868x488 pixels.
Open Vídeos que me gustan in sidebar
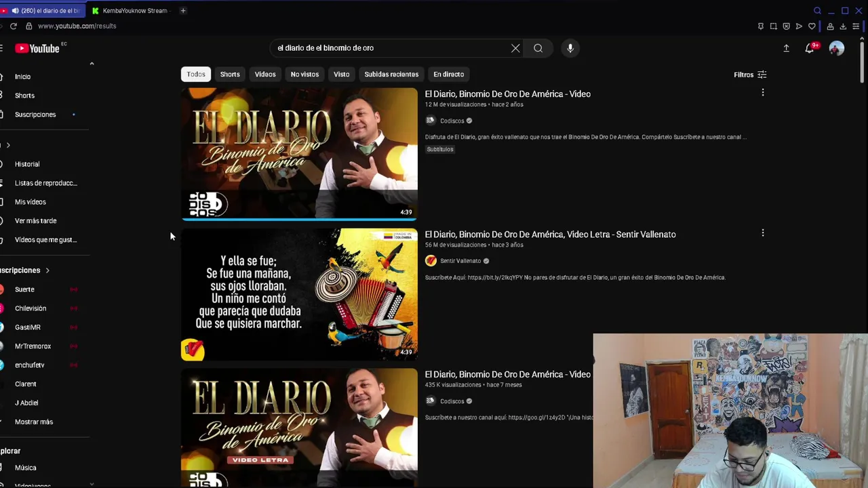tap(46, 240)
